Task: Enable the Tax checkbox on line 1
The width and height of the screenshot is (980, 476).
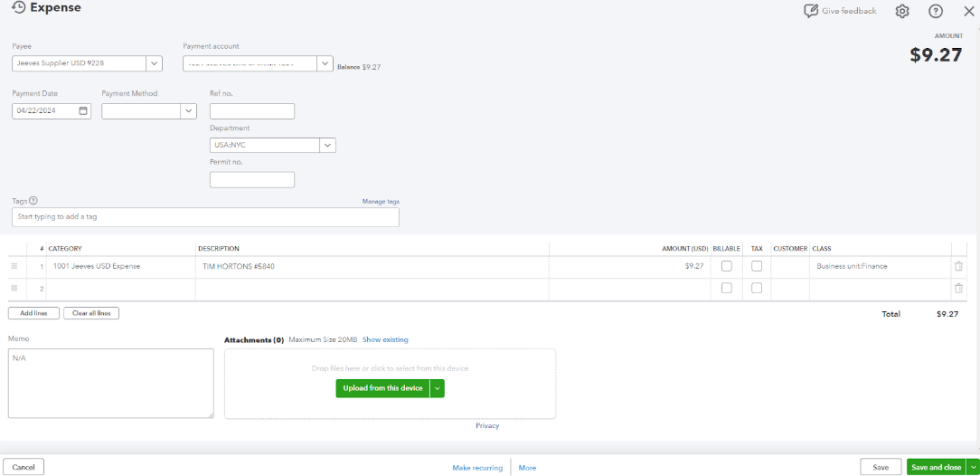Action: [x=757, y=266]
